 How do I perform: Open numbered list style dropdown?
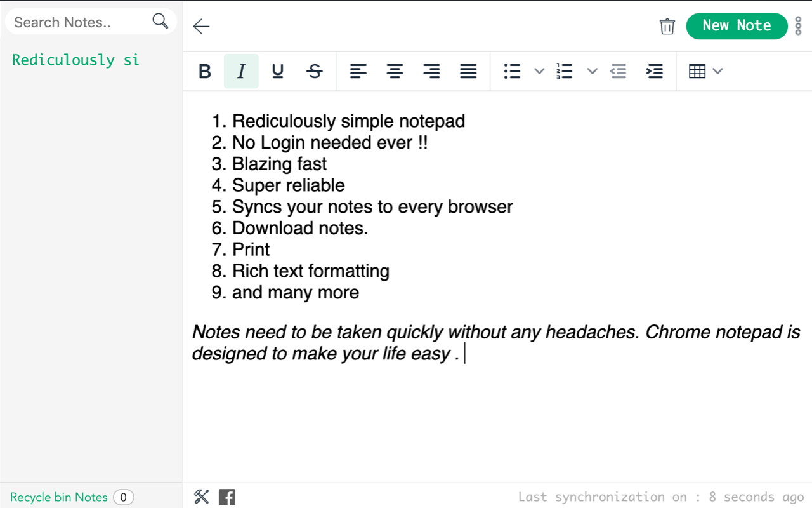click(592, 71)
